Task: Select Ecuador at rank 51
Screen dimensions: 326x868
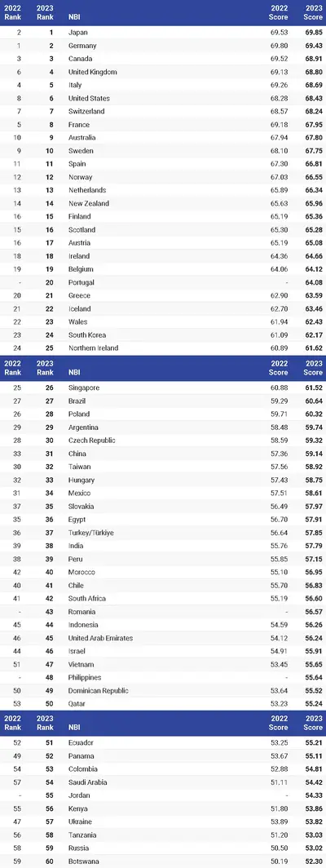Action: (82, 742)
